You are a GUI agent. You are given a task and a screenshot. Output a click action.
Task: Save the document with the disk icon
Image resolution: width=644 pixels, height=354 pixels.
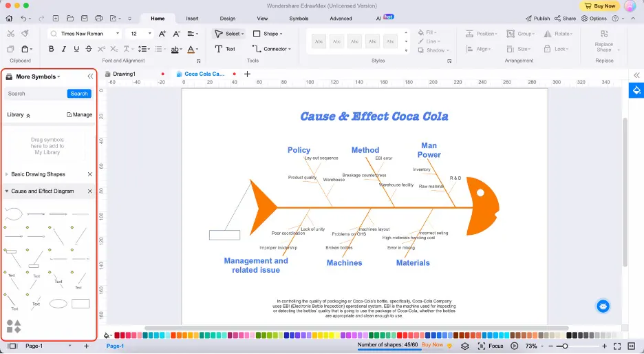pos(84,19)
